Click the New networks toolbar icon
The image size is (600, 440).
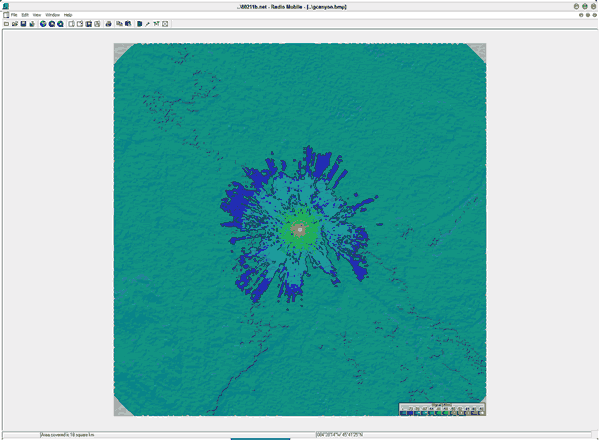point(5,23)
